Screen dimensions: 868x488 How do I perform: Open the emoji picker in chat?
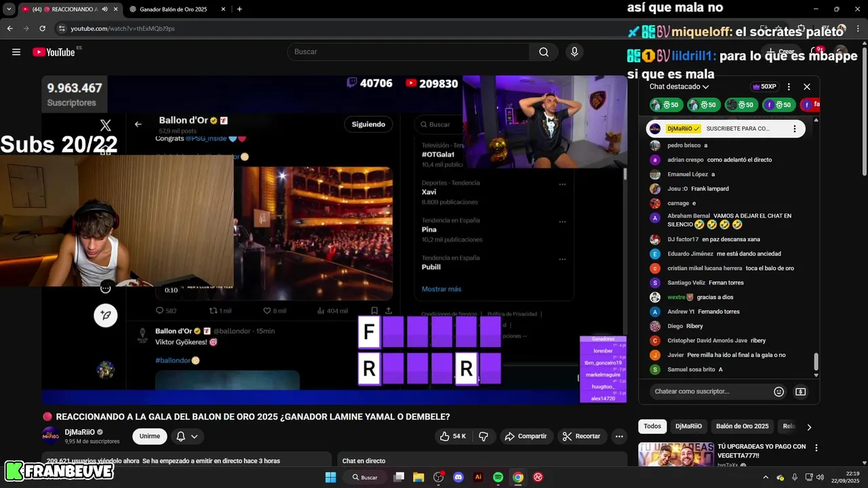779,392
